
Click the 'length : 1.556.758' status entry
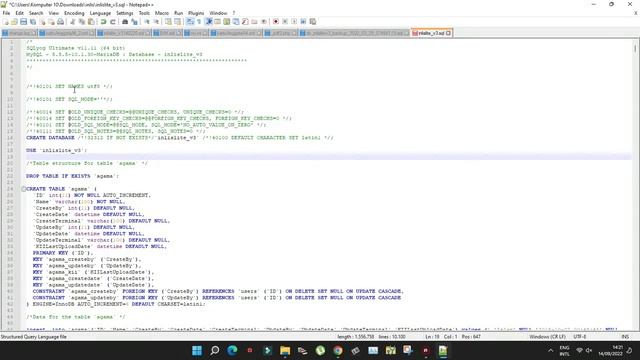[356, 337]
